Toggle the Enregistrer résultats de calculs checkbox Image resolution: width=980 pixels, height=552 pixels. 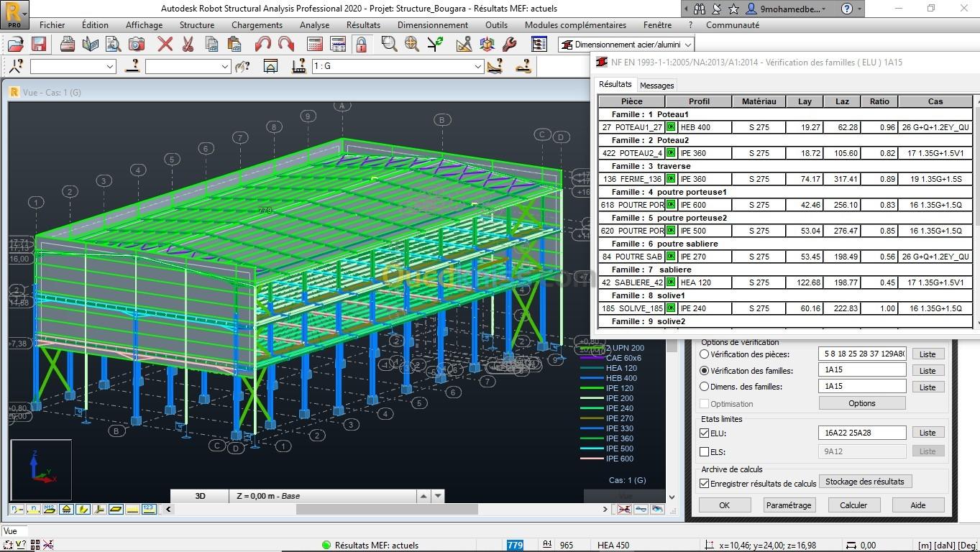705,484
